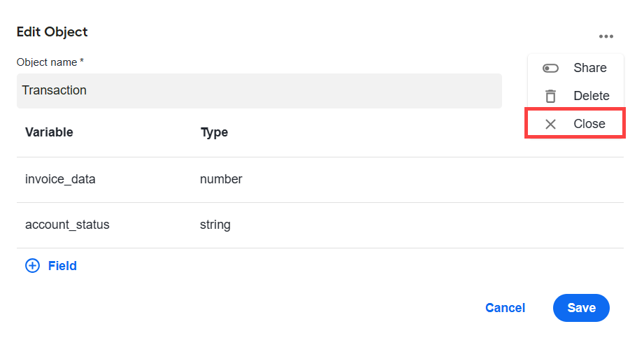This screenshot has height=345, width=644.
Task: Select the invoice_data variable row
Action: [x=320, y=180]
